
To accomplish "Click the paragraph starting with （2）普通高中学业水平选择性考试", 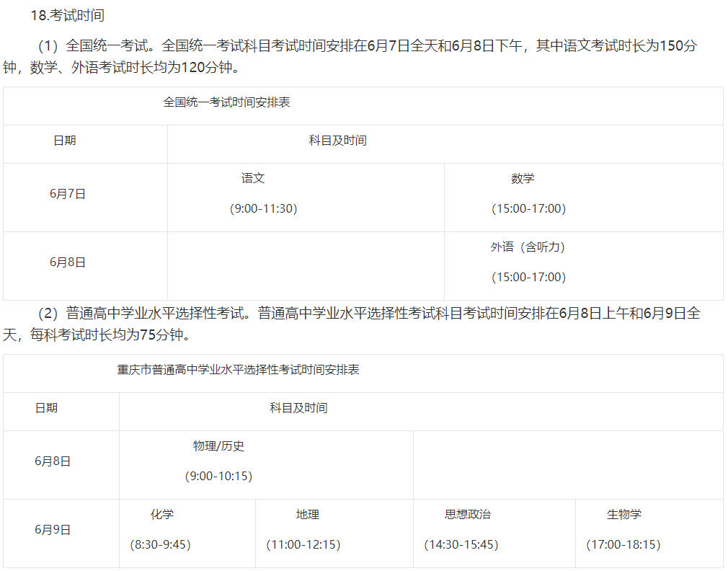I will click(360, 319).
